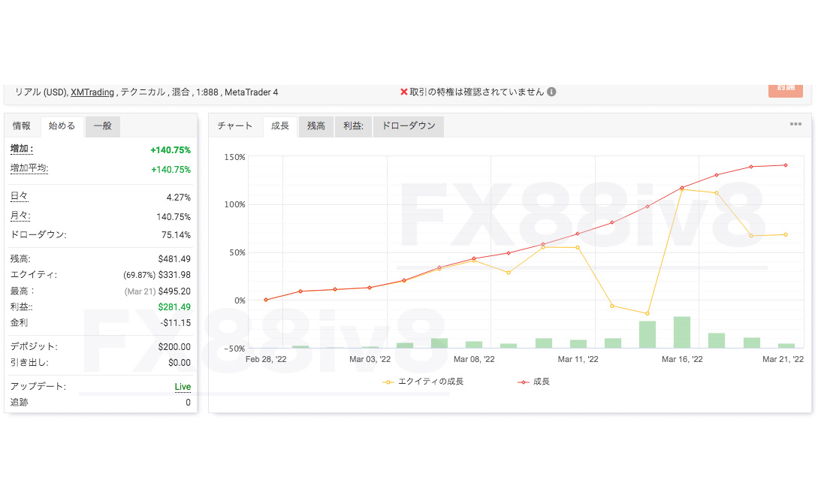The image size is (818, 504).
Task: Open the ドローダウン chart tab
Action: (409, 125)
